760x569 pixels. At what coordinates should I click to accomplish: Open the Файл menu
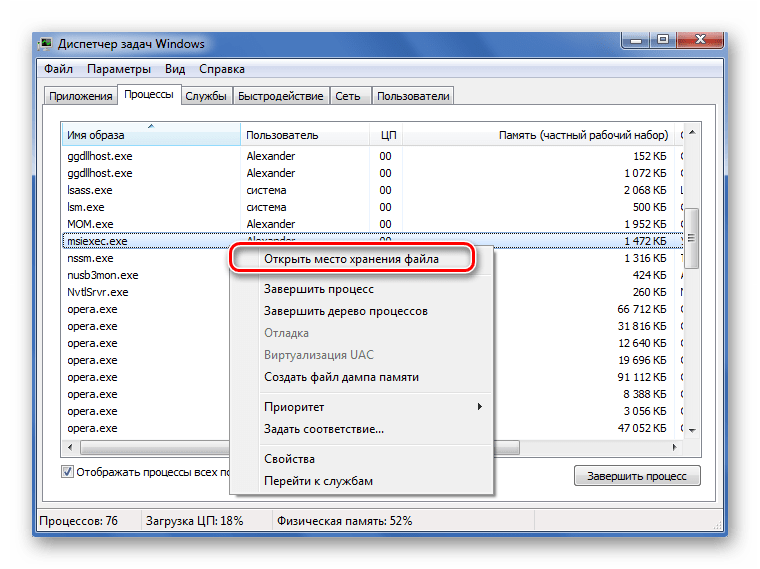pyautogui.click(x=58, y=69)
